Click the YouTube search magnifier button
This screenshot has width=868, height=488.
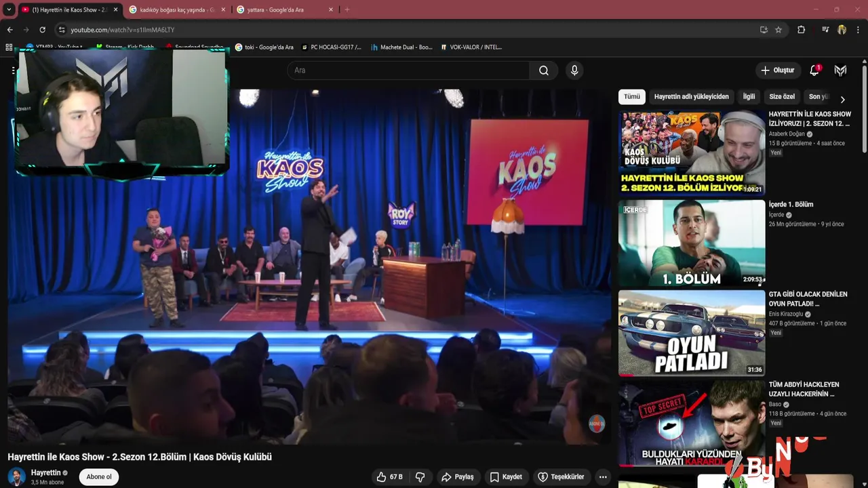(x=544, y=70)
